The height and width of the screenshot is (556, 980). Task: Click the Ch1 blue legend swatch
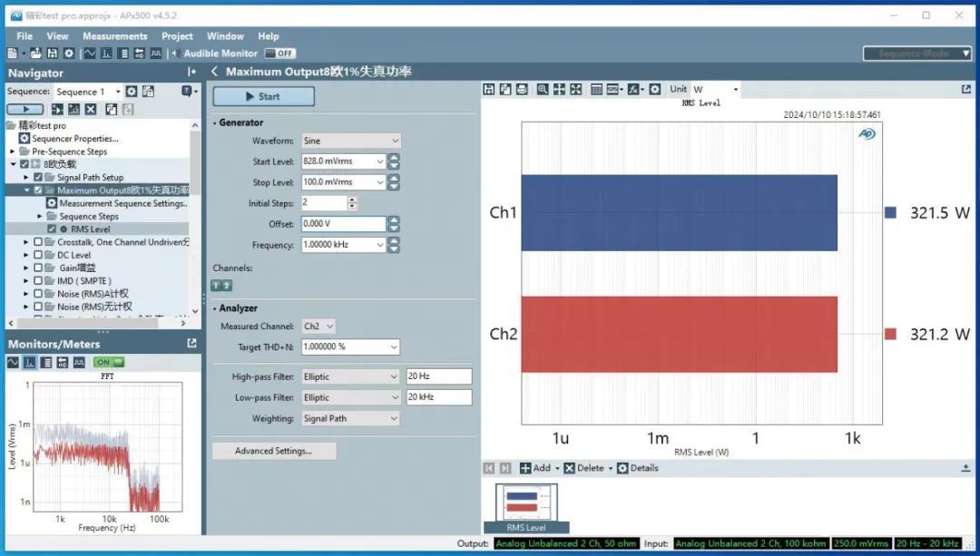point(891,212)
